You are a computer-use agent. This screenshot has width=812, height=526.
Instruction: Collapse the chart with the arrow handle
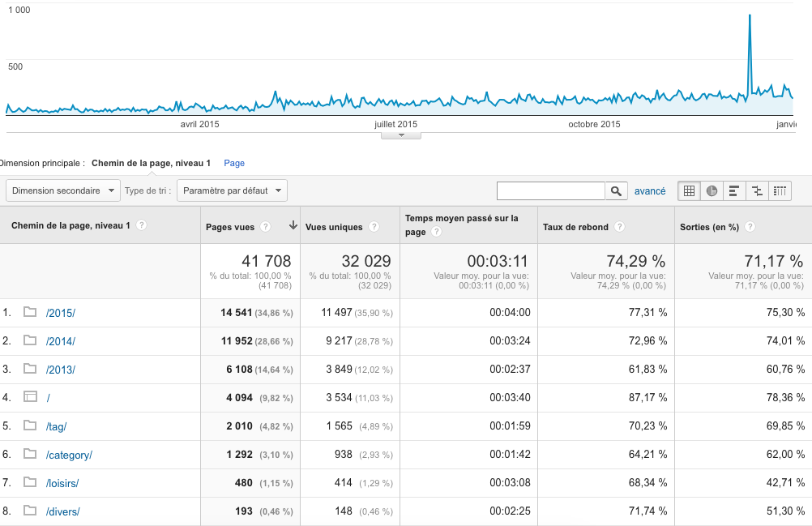401,135
